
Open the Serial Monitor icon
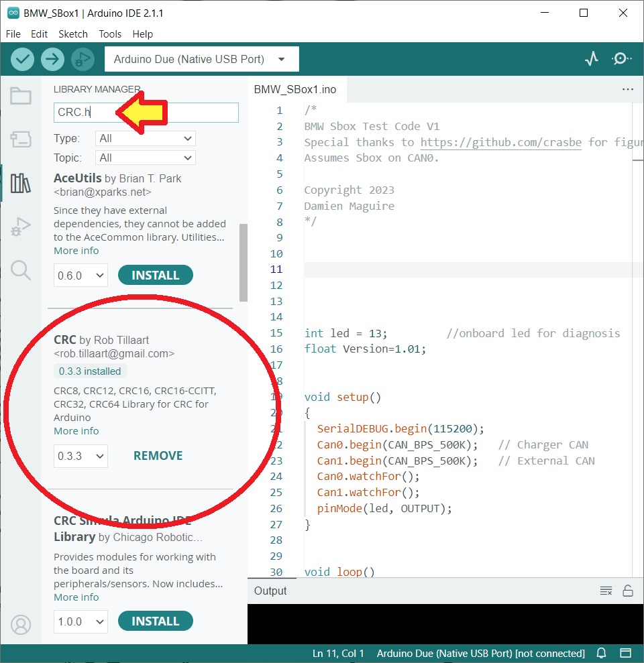coord(622,59)
